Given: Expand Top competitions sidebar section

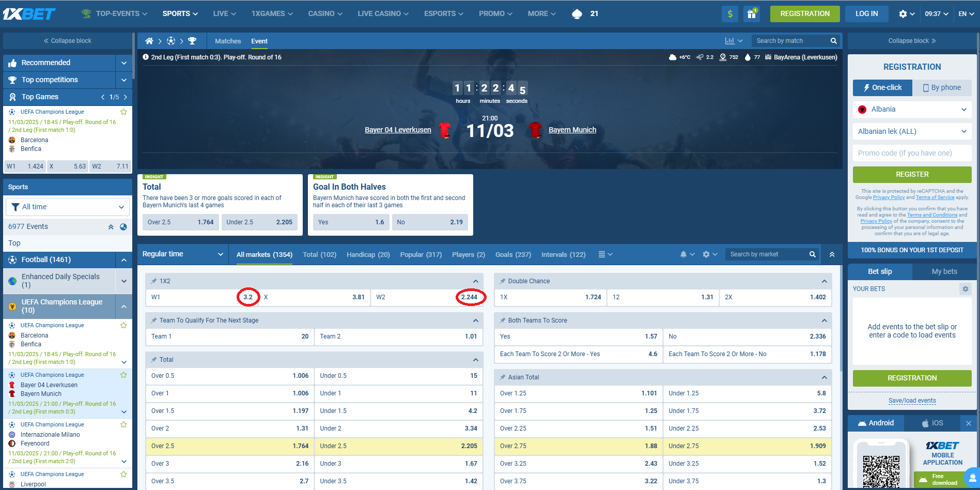Looking at the screenshot, I should pos(123,80).
